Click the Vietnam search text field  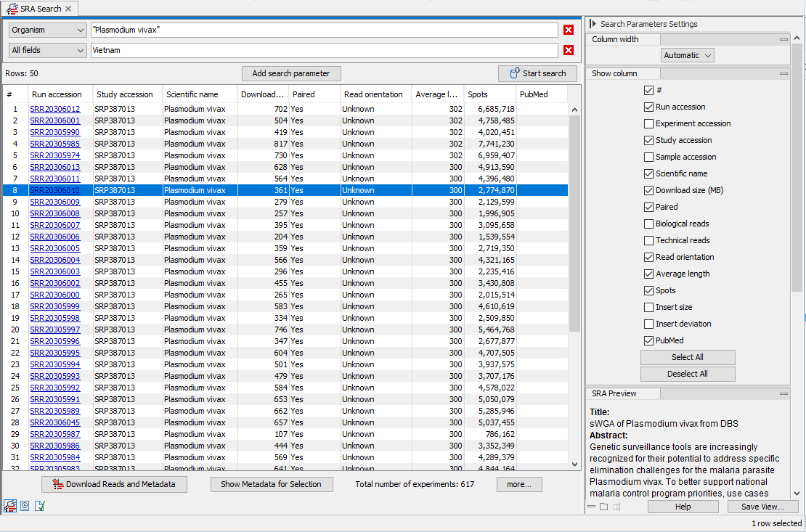324,50
